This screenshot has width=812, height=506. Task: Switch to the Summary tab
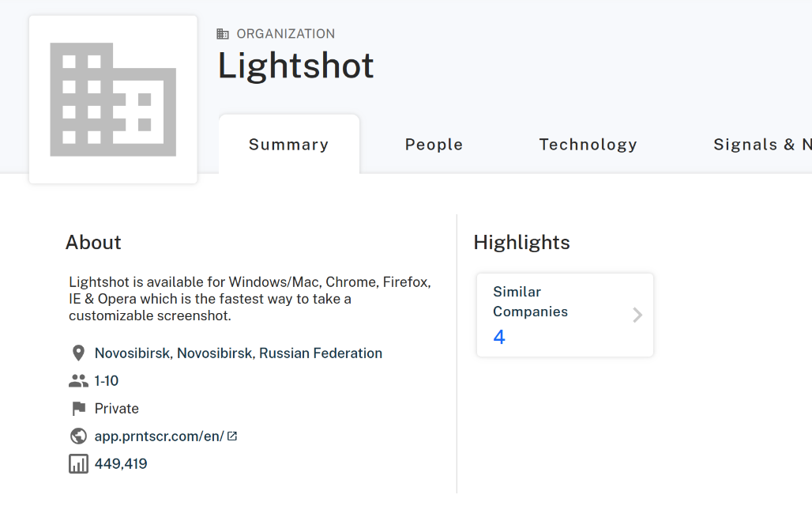pos(288,145)
